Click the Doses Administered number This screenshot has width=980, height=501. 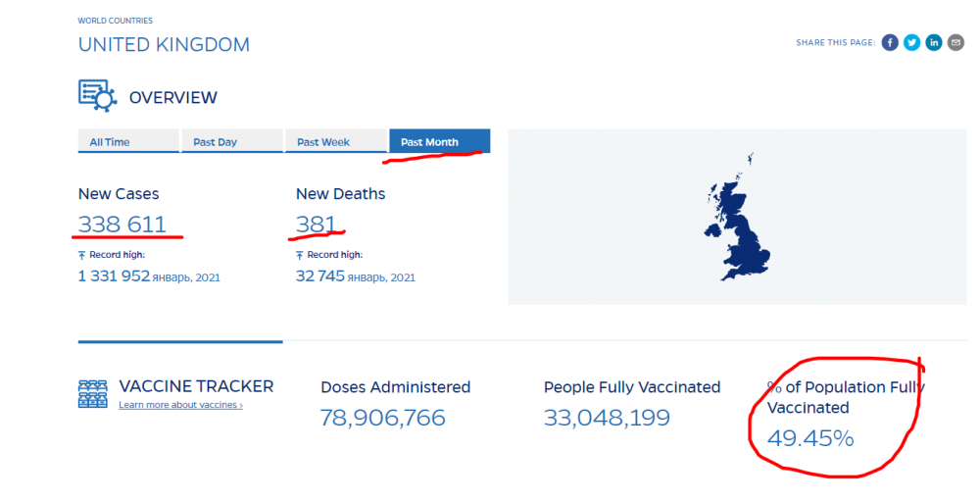coord(382,418)
